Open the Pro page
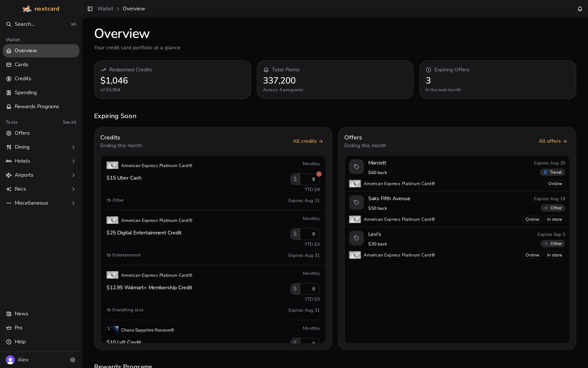 coord(41,328)
